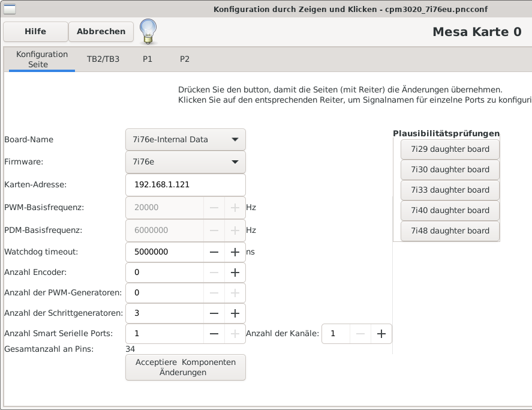Click Acceptiere Komponenten Änderungen button
The width and height of the screenshot is (532, 410).
(x=185, y=367)
